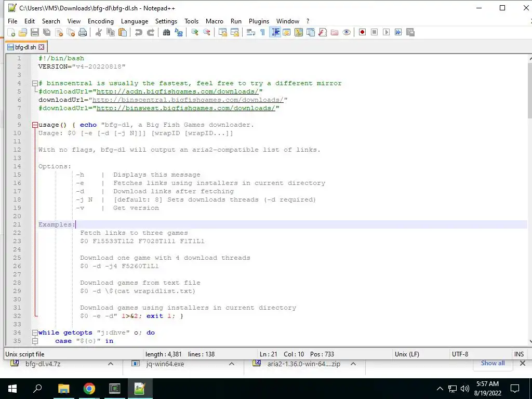Open the Replace dialog icon
The height and width of the screenshot is (399, 532).
(179, 32)
